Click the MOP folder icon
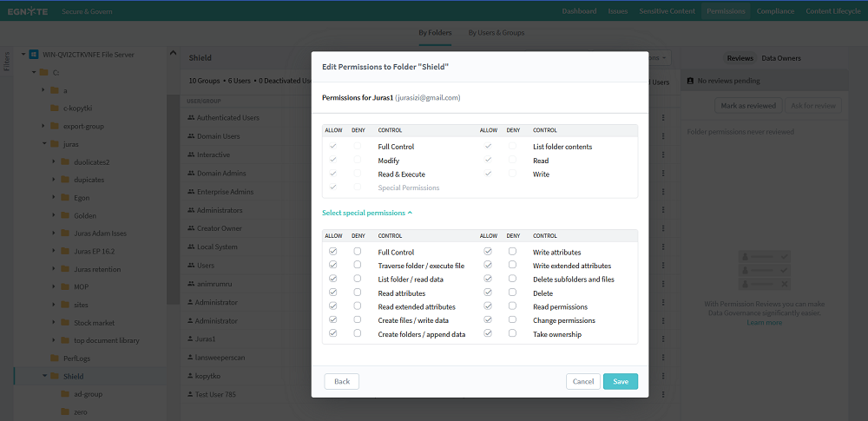Image resolution: width=868 pixels, height=421 pixels. coord(65,287)
